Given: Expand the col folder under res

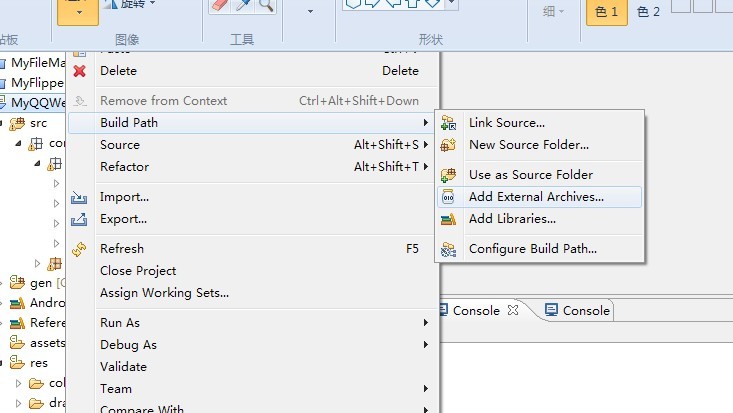Looking at the screenshot, I should click(18, 384).
